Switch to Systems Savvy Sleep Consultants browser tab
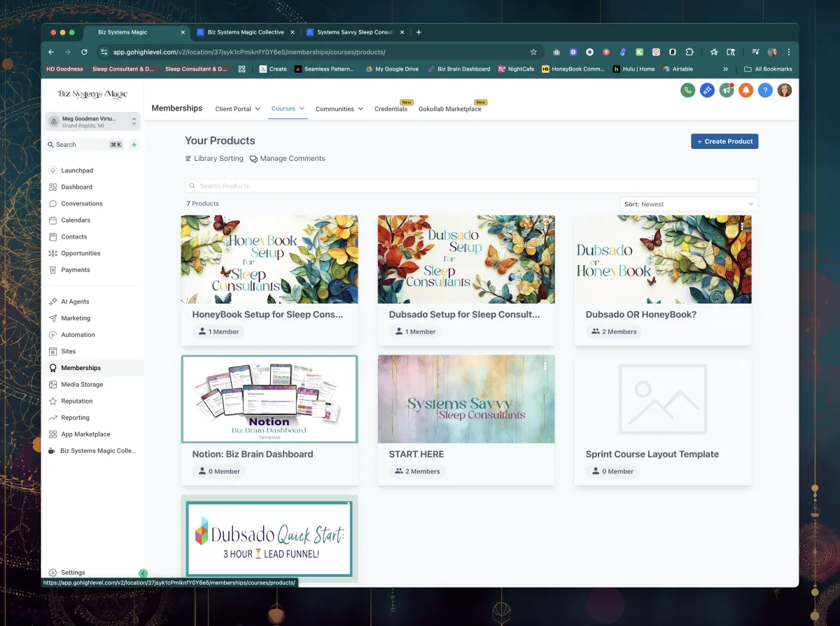840x626 pixels. pos(355,32)
